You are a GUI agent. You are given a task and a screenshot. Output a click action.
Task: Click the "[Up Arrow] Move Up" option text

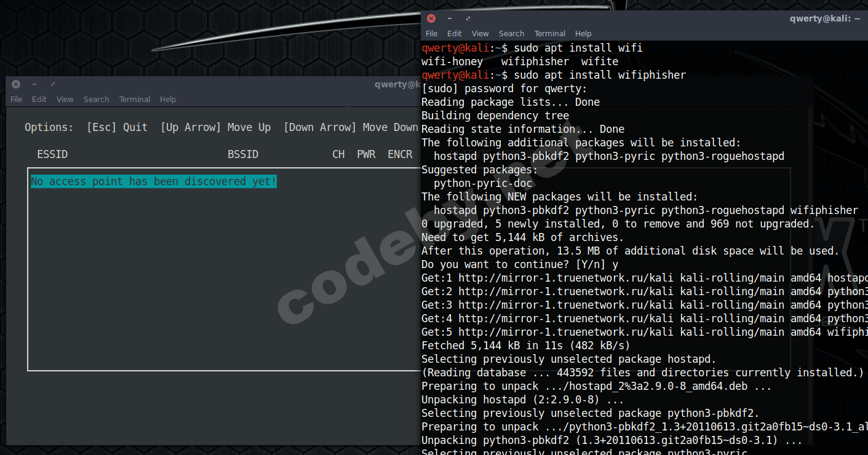click(215, 127)
